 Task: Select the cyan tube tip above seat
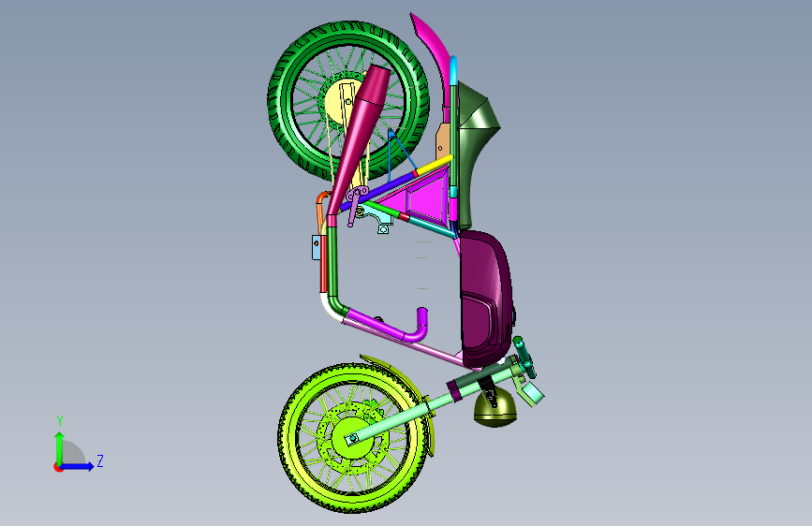tap(453, 70)
